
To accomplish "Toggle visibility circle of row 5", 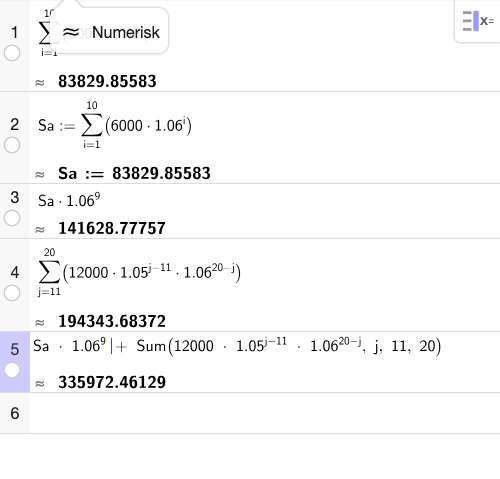I will click(x=12, y=370).
